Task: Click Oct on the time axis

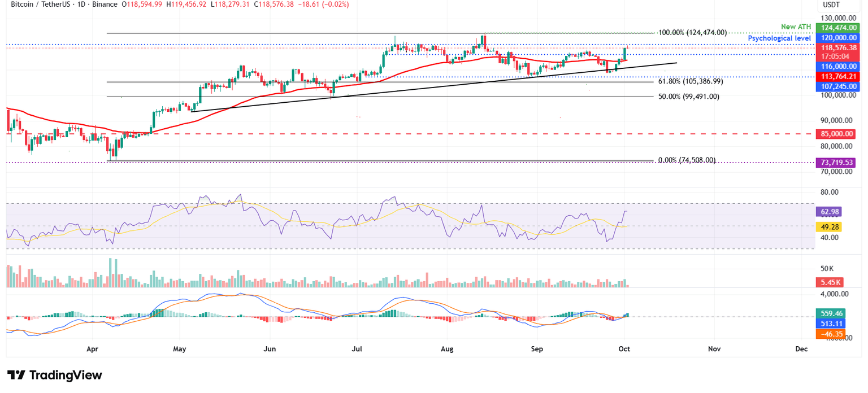Action: pos(624,349)
